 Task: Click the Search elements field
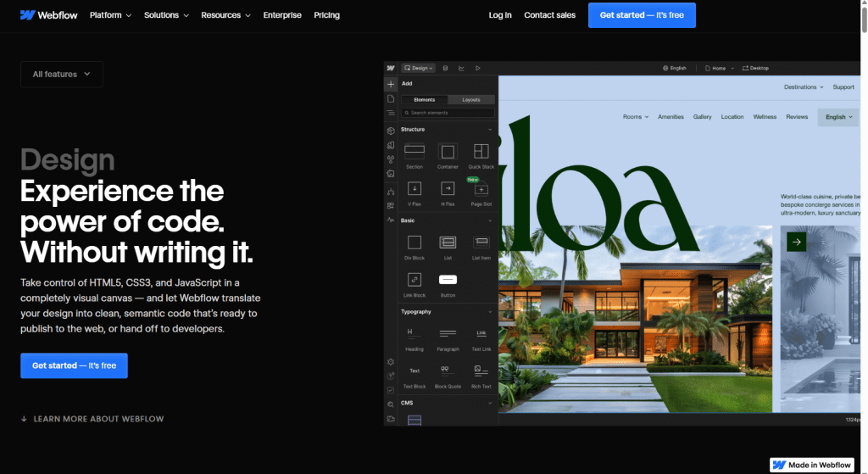[x=448, y=113]
